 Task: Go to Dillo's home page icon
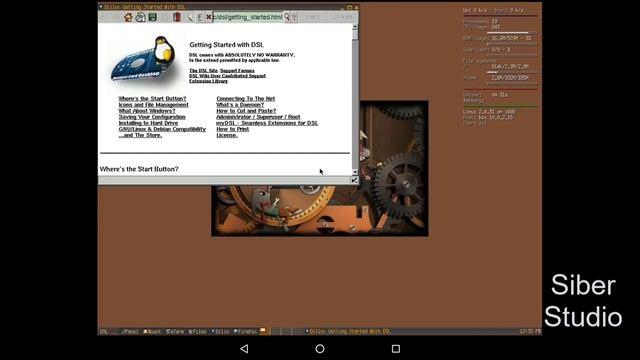click(x=128, y=17)
